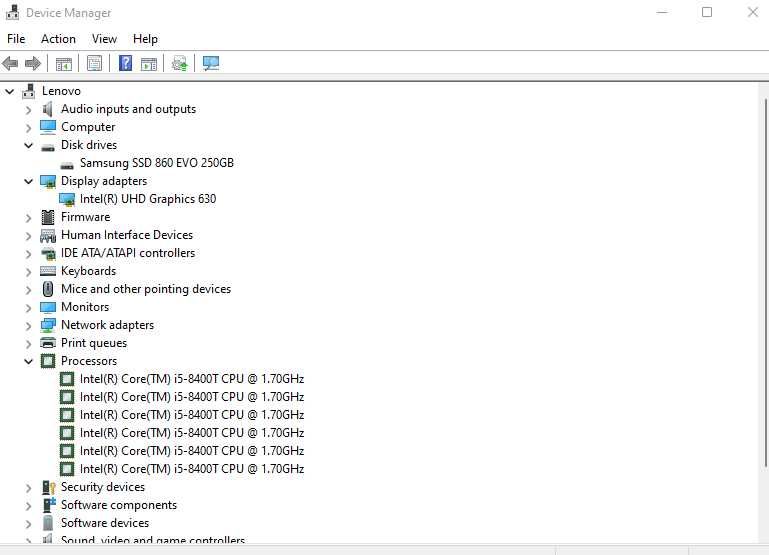Click the Keyboards category icon
The height and width of the screenshot is (555, 769).
[x=48, y=271]
